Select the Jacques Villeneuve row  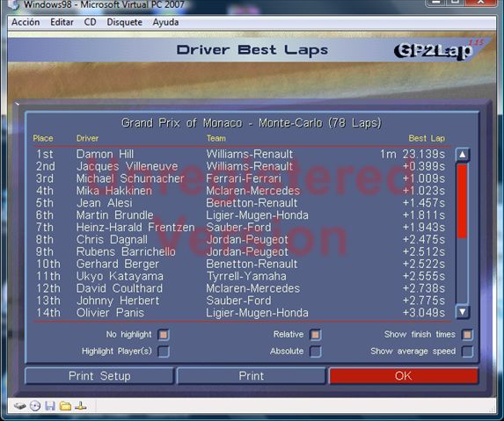(240, 166)
